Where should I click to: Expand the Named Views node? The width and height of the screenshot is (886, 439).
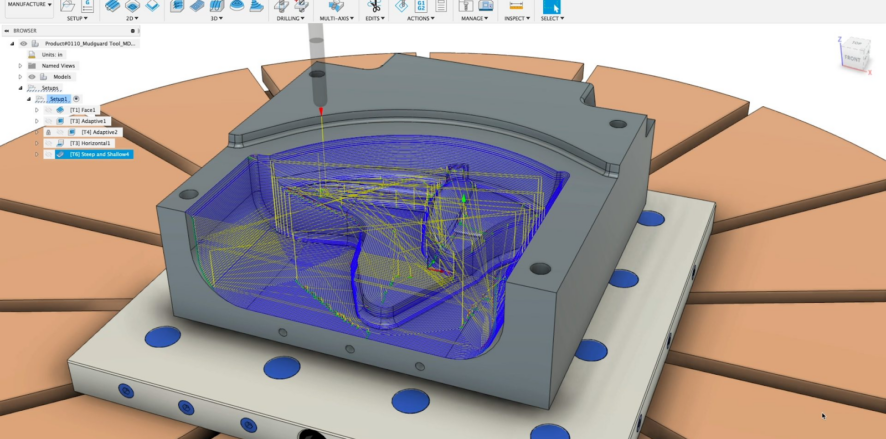[20, 66]
